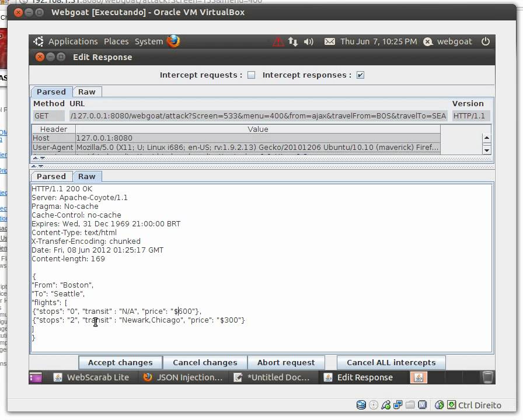This screenshot has width=523, height=420.
Task: Open the Places menu
Action: (x=116, y=41)
